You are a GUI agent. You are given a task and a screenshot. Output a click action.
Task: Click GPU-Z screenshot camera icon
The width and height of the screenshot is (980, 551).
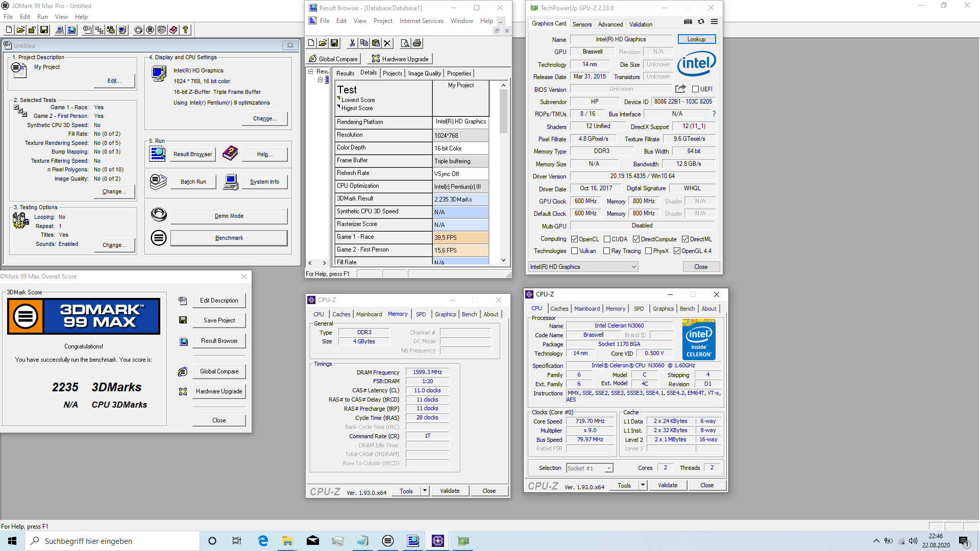point(688,22)
